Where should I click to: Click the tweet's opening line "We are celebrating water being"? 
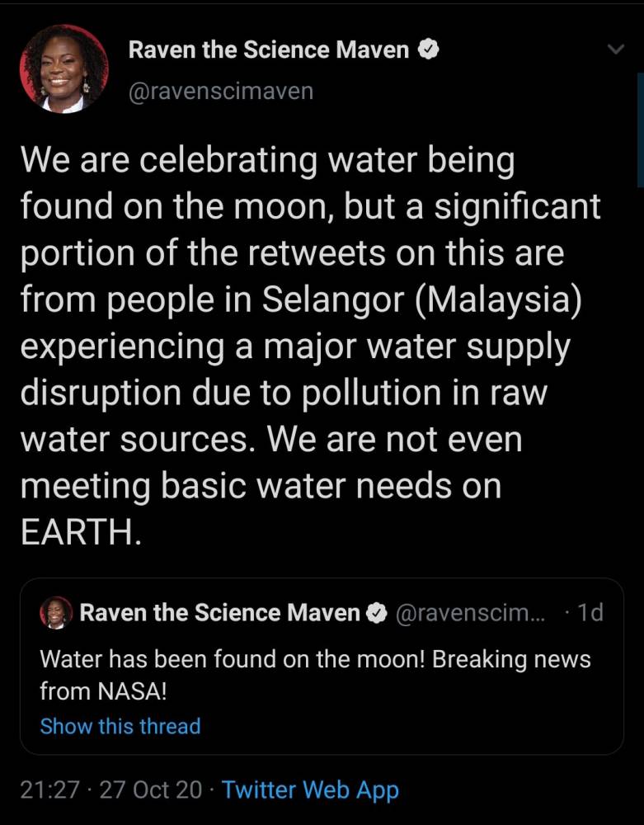(267, 160)
